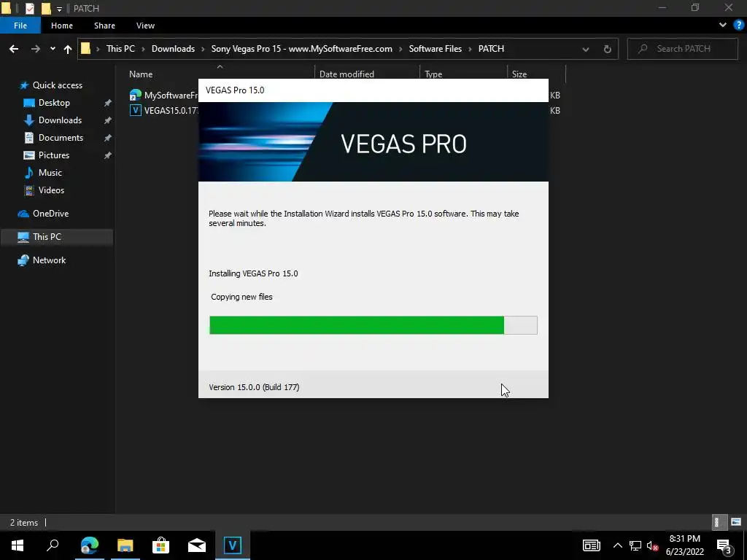Image resolution: width=747 pixels, height=560 pixels.
Task: Open network status tray icon
Action: (635, 545)
